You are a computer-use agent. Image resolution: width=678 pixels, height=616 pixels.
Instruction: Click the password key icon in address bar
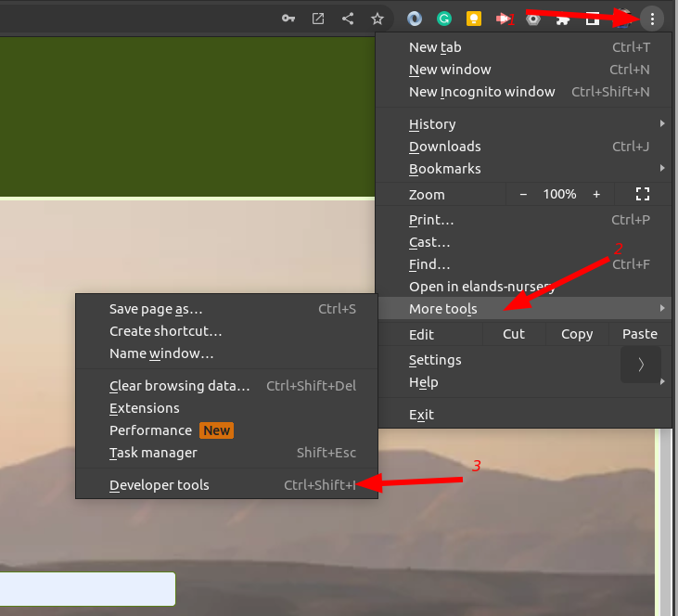pos(289,19)
